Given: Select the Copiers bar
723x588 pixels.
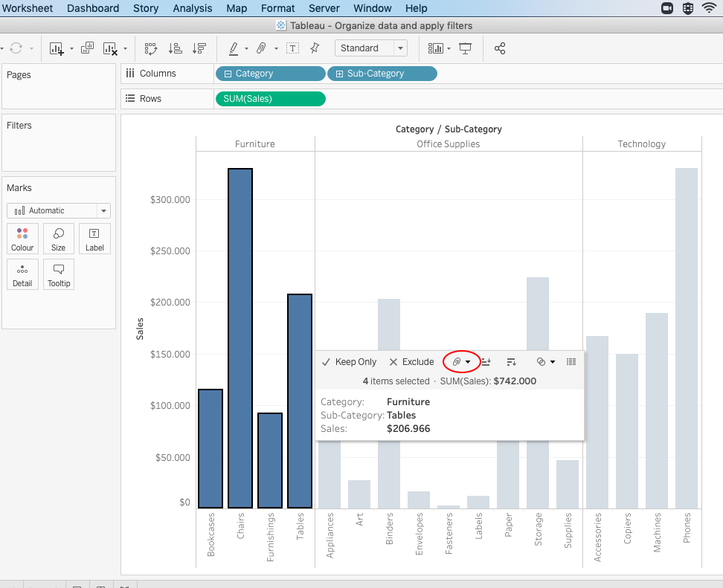Looking at the screenshot, I should (x=627, y=431).
